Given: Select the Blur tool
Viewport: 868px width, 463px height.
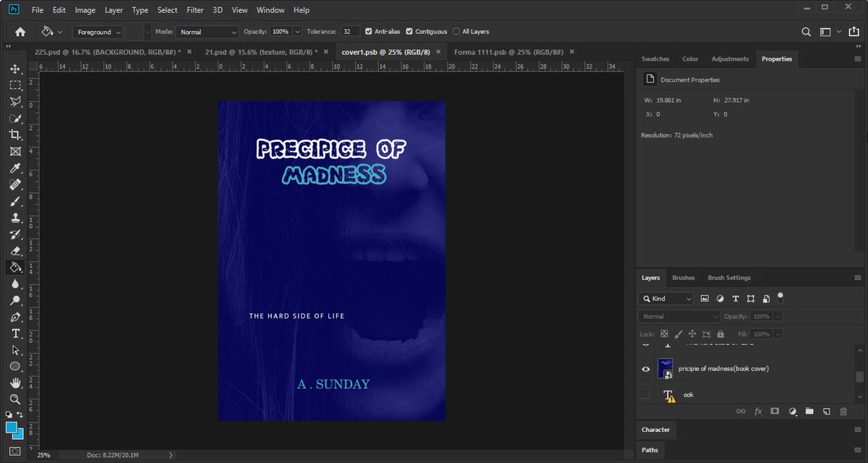Looking at the screenshot, I should pyautogui.click(x=15, y=284).
